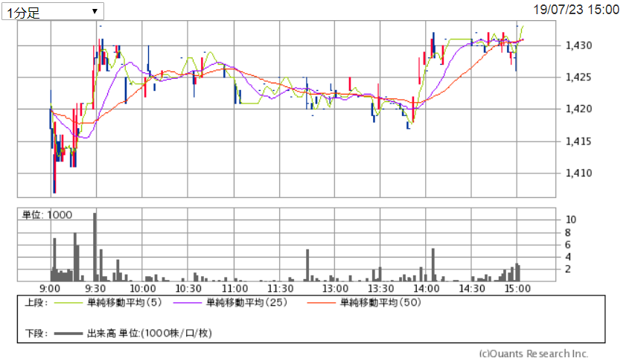Click the 下段 legend heading
This screenshot has width=635, height=364.
[36, 333]
